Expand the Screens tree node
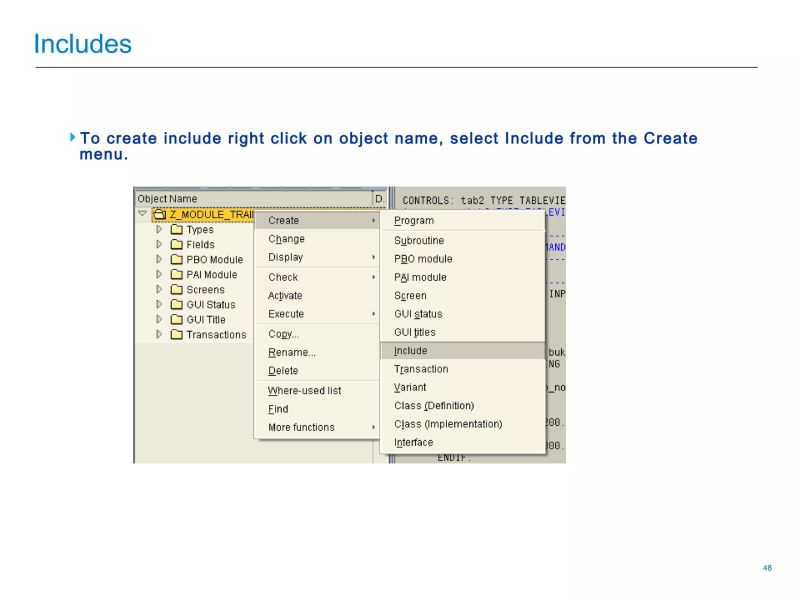800x600 pixels. click(160, 290)
